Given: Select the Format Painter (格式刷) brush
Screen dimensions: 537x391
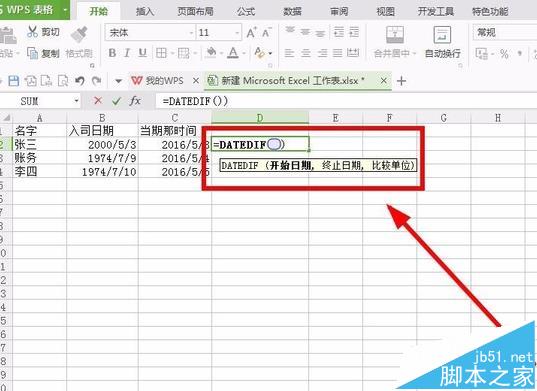Looking at the screenshot, I should [79, 34].
